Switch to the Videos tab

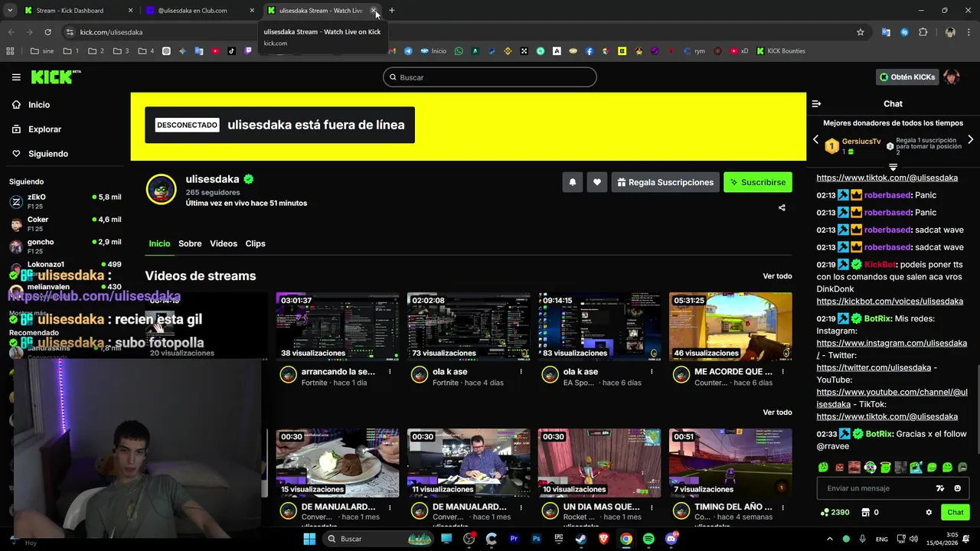pos(224,243)
